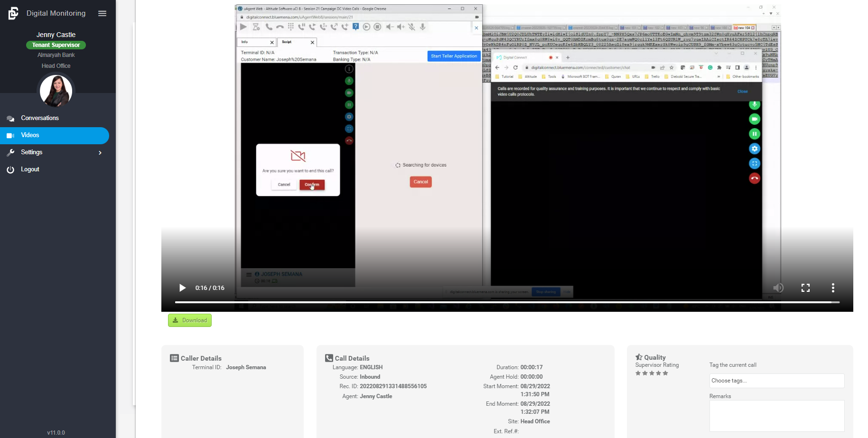The image size is (868, 438).
Task: Open the Conversations menu item
Action: pyautogui.click(x=40, y=118)
